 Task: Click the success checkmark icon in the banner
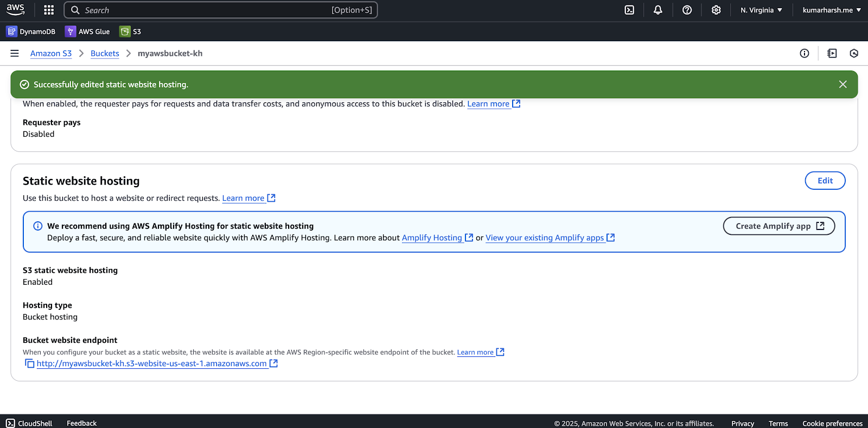(x=24, y=85)
